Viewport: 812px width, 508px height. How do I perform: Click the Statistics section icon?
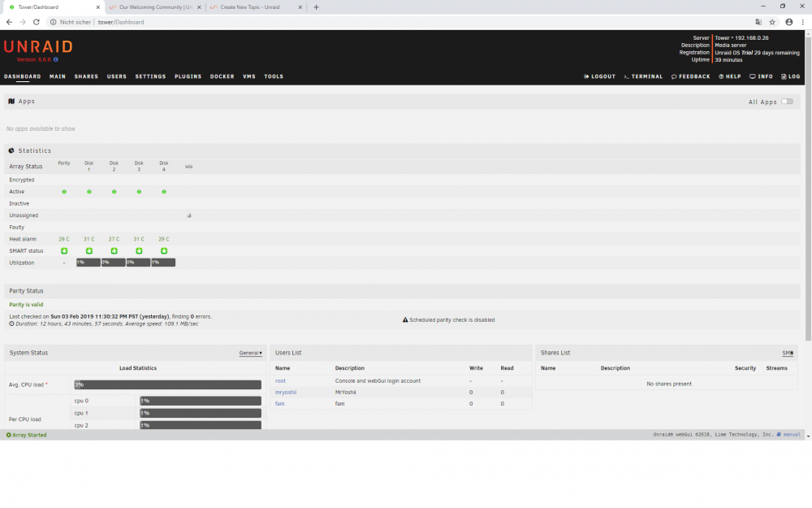click(11, 151)
